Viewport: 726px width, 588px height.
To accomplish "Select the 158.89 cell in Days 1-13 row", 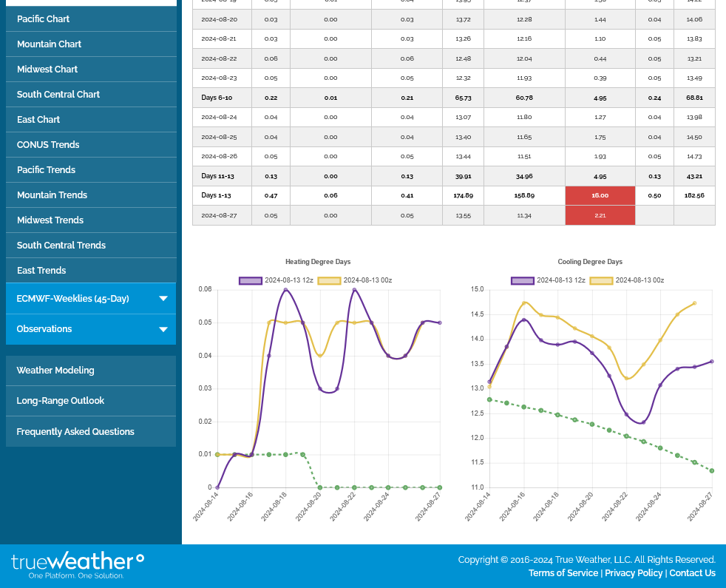I will [x=524, y=195].
